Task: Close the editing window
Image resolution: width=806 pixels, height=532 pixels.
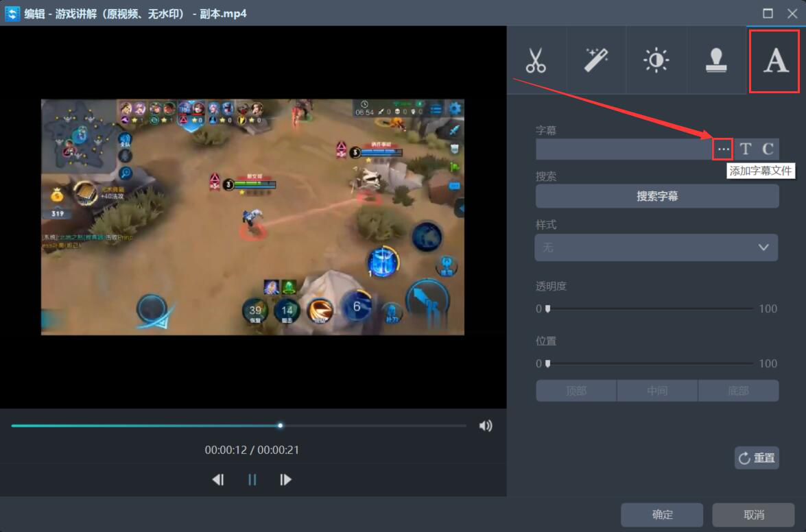Action: (792, 13)
